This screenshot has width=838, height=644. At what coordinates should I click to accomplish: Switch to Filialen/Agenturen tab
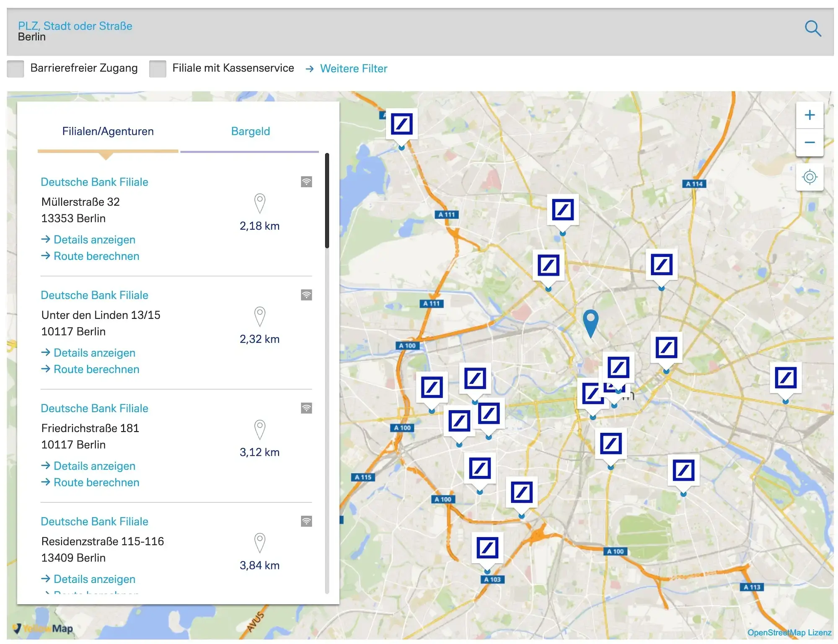coord(108,132)
